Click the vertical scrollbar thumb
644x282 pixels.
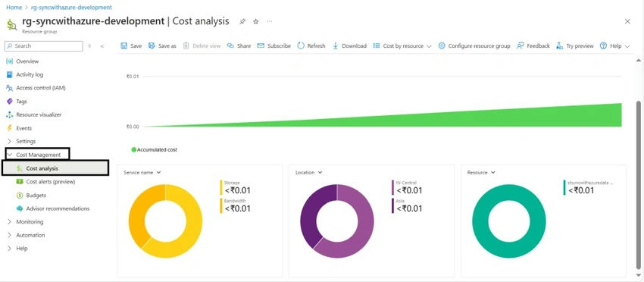click(x=639, y=184)
